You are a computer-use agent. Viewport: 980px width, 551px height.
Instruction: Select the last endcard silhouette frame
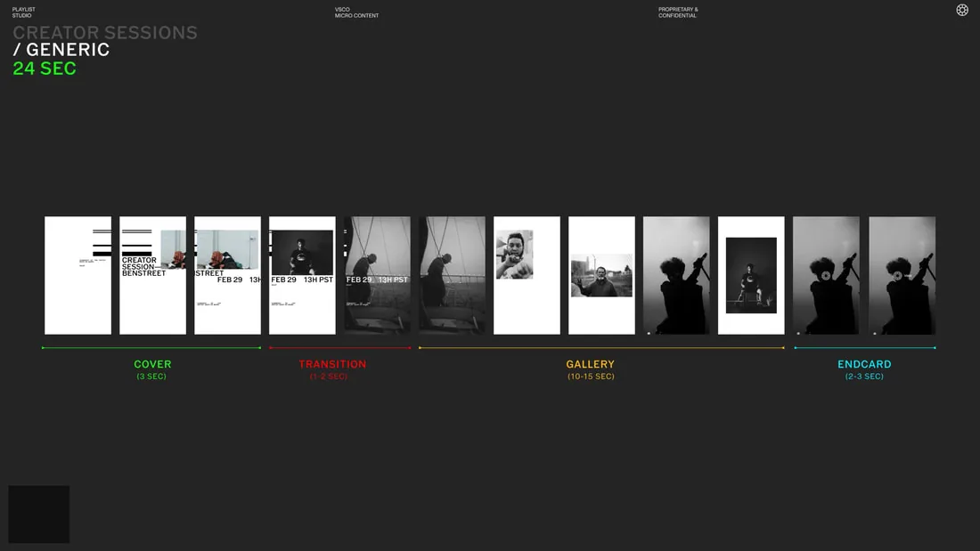(902, 276)
